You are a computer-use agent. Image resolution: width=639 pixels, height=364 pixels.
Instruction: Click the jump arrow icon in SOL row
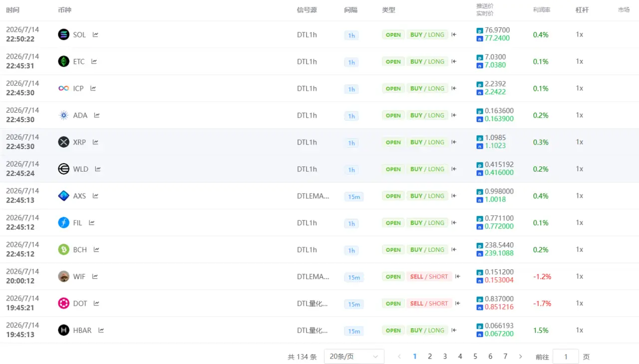coord(454,34)
